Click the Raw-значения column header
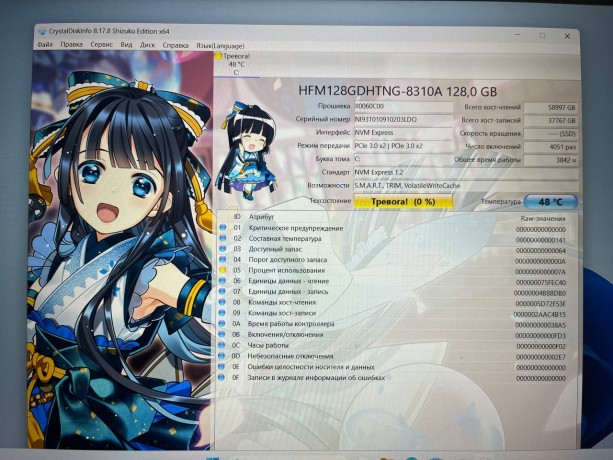 click(541, 217)
